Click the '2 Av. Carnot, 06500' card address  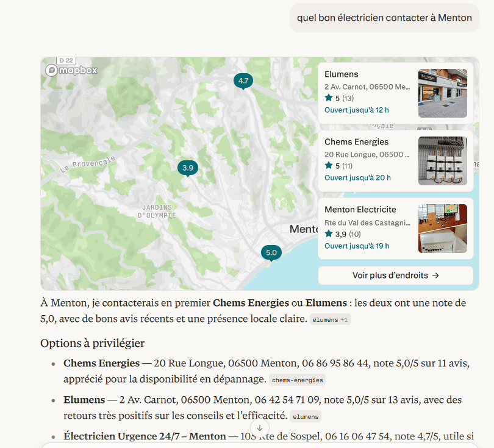tap(367, 87)
